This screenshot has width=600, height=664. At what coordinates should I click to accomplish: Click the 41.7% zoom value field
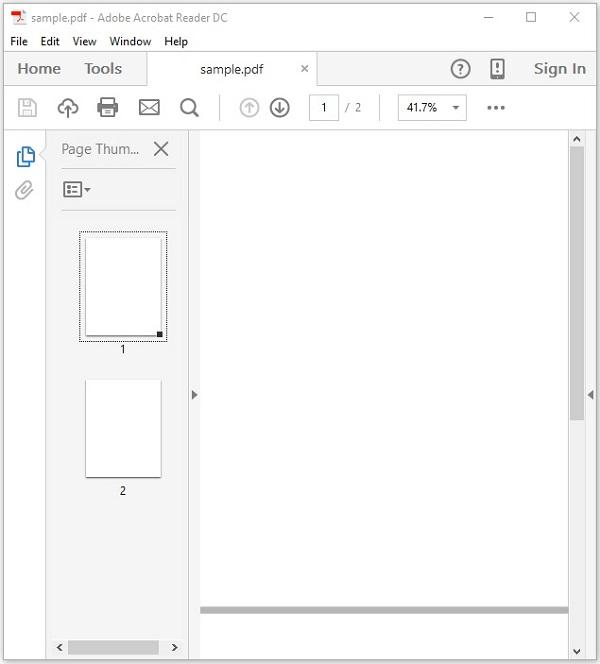click(422, 108)
